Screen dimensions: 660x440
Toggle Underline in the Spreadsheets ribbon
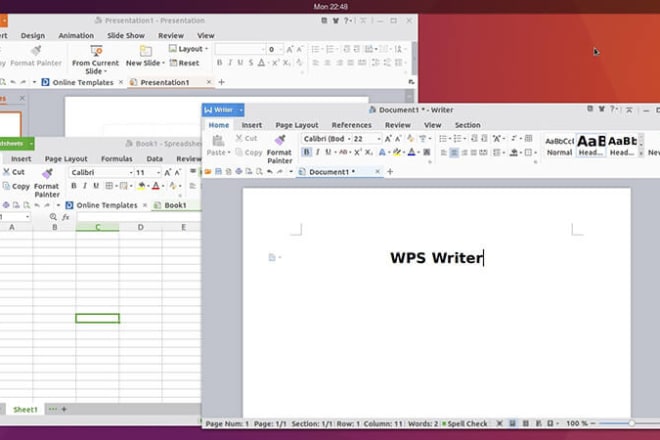click(96, 186)
